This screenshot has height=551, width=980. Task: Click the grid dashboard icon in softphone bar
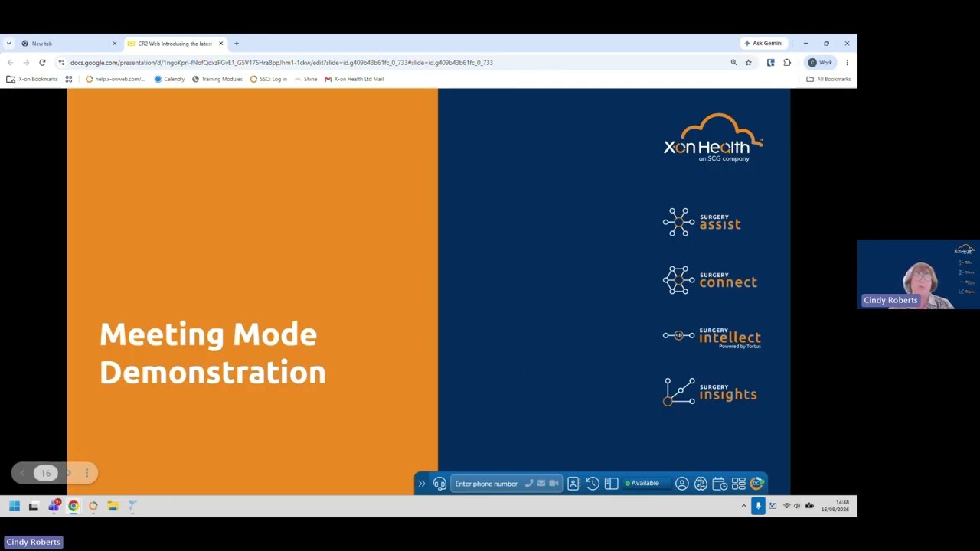(x=738, y=484)
